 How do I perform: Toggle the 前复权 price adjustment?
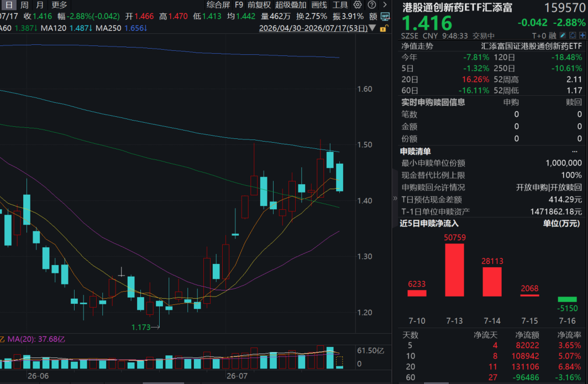click(x=259, y=5)
